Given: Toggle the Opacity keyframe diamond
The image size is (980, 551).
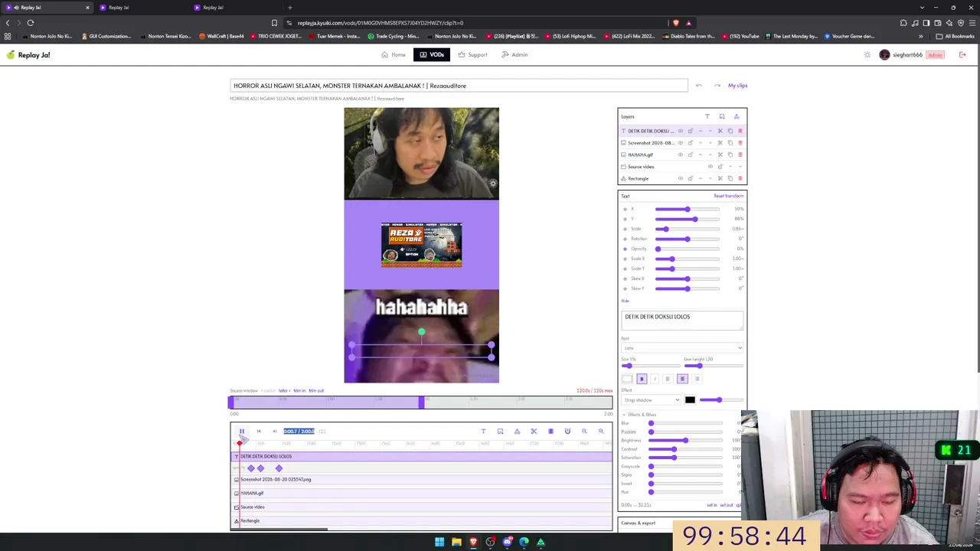Looking at the screenshot, I should (x=625, y=249).
